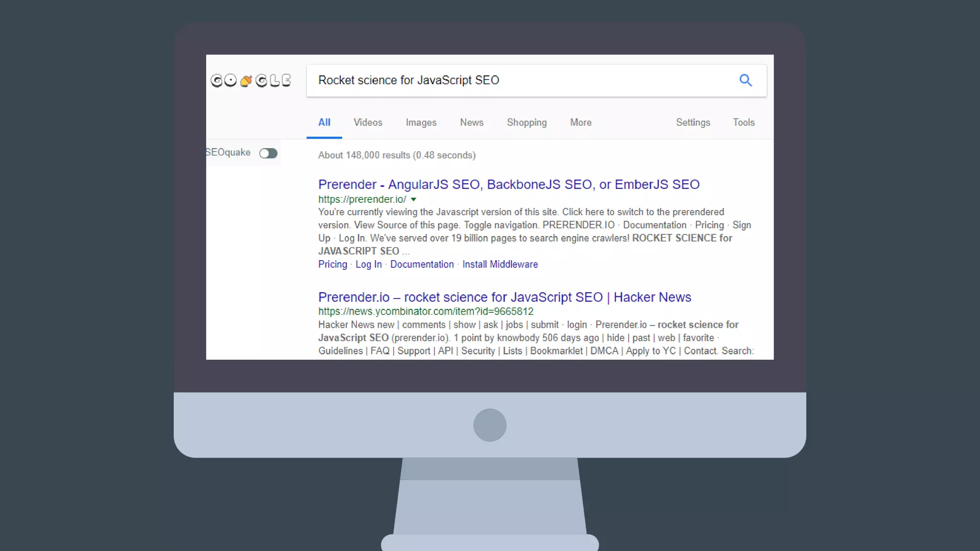Image resolution: width=980 pixels, height=551 pixels.
Task: Click the Google doodle logo
Action: 251,80
